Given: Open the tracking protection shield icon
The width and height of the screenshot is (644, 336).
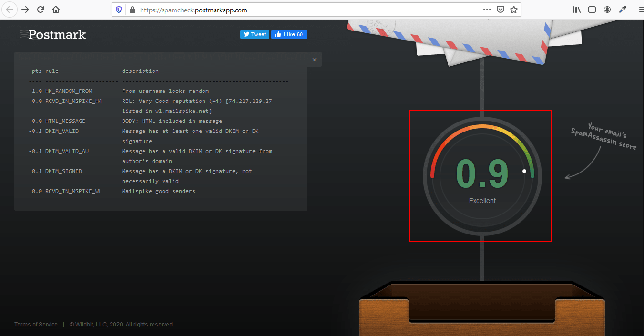Looking at the screenshot, I should pos(119,10).
